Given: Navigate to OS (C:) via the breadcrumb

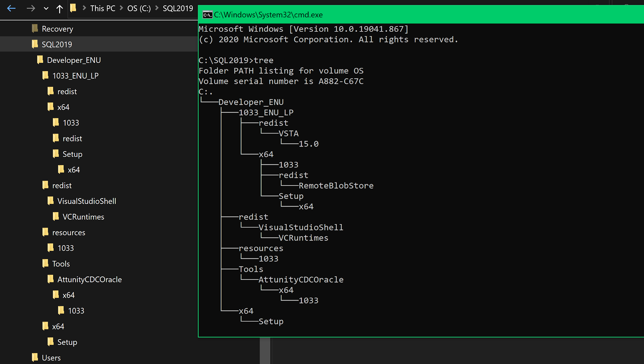Looking at the screenshot, I should coord(139,8).
